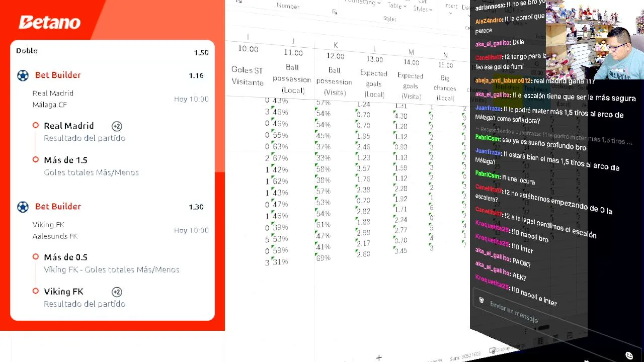Click the Betano logo
This screenshot has height=362, width=644.
tap(49, 22)
